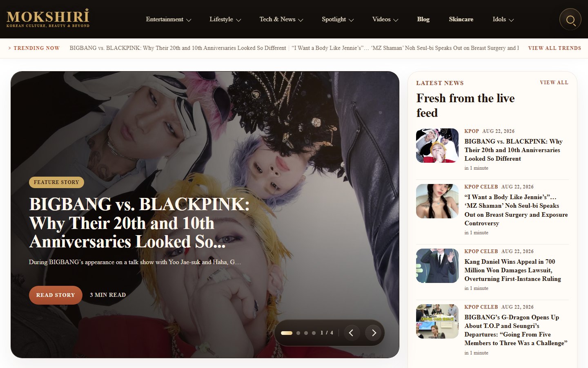Screen dimensions: 588x368
Task: Open the Skincare page
Action: coord(461,19)
